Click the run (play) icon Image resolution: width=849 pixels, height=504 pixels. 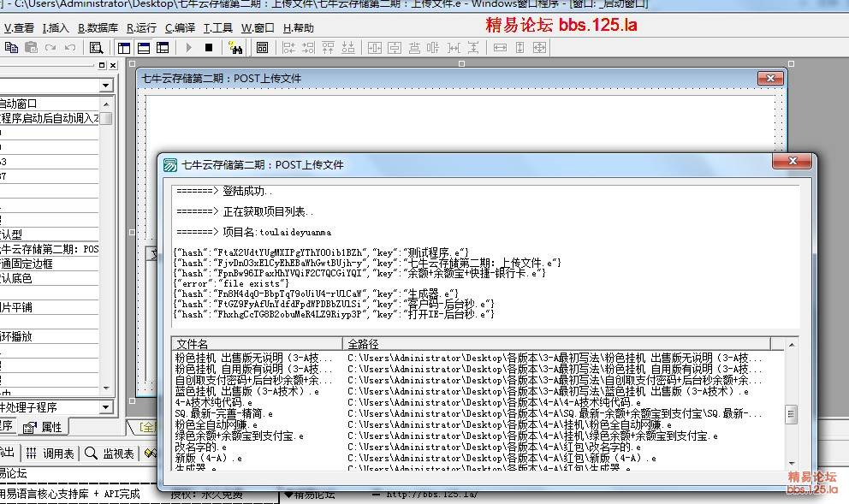pos(188,48)
